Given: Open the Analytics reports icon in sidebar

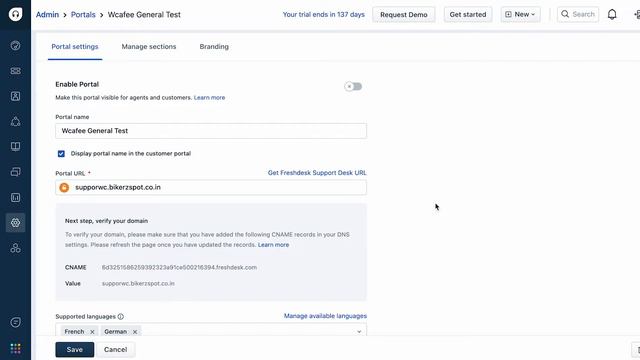Looking at the screenshot, I should tap(16, 198).
